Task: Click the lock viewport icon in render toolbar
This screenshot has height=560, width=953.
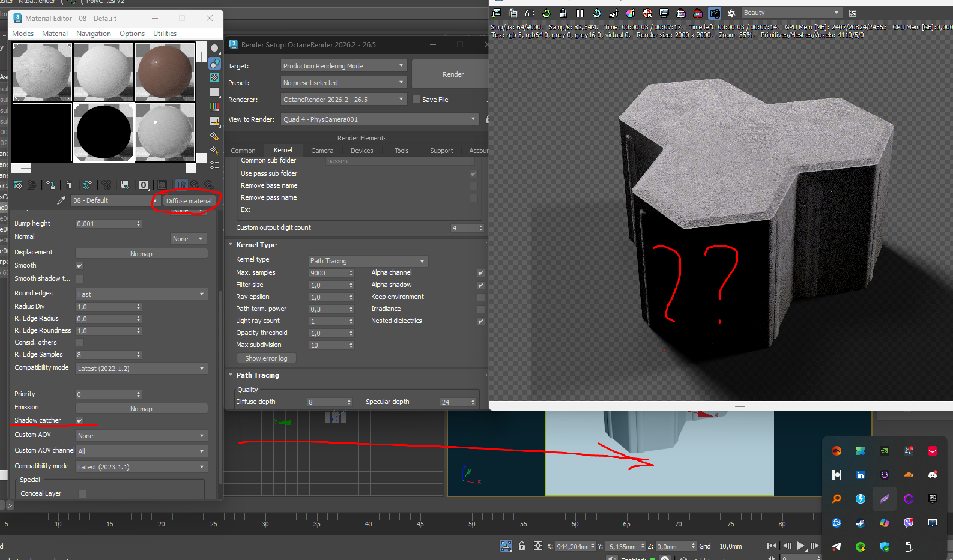Action: [x=563, y=13]
